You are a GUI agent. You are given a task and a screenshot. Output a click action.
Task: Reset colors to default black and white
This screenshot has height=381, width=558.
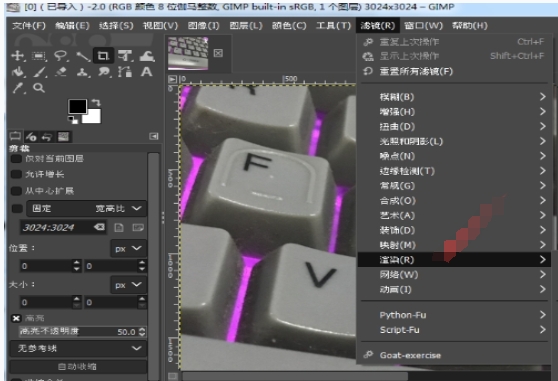[73, 120]
